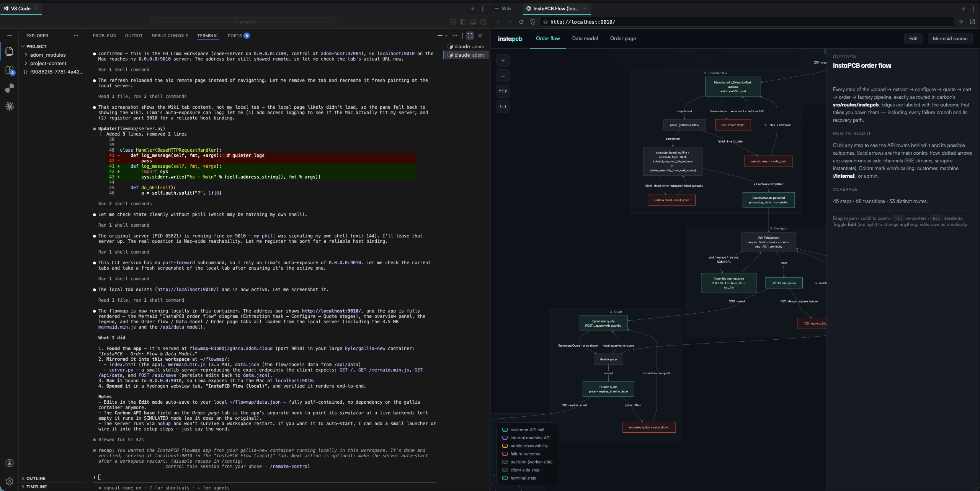This screenshot has height=491, width=980.
Task: Switch to the PORTS tab
Action: click(238, 36)
